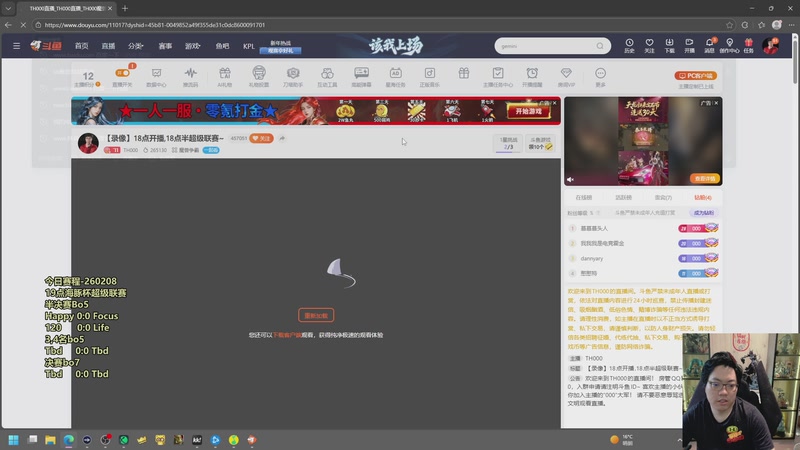Close the right sidebar video advertisement

pos(716,103)
